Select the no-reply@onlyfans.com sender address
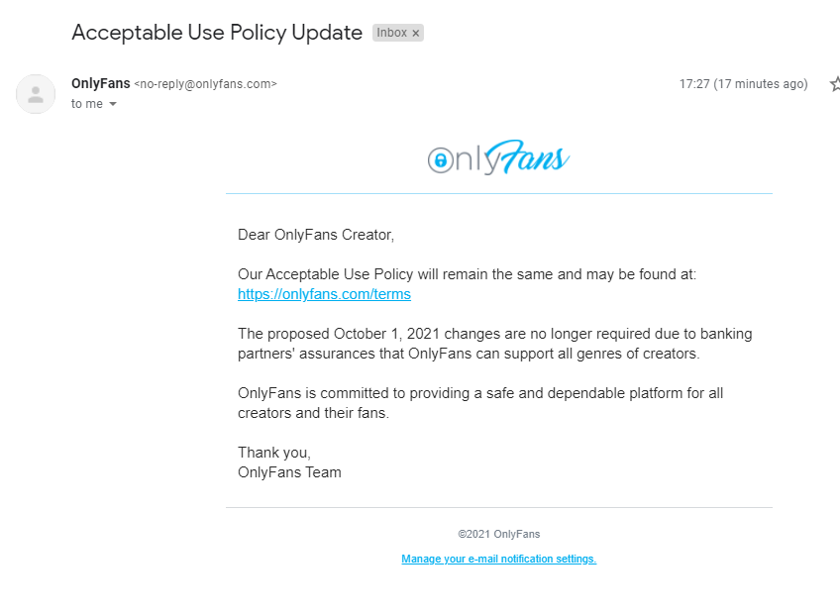The image size is (840, 616). 205,84
